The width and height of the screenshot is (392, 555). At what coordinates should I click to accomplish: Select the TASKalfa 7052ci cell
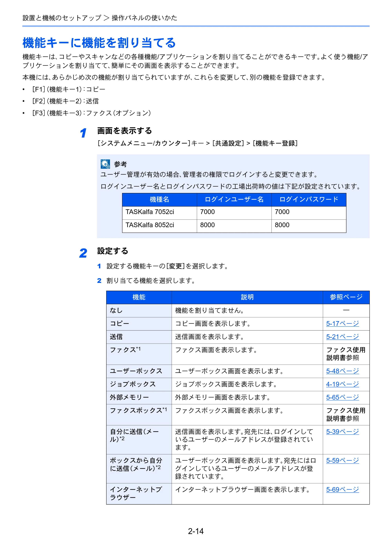159,213
